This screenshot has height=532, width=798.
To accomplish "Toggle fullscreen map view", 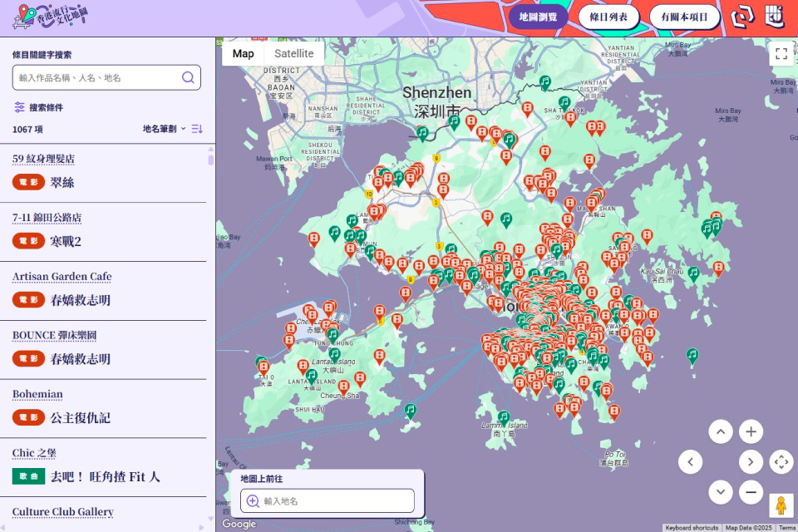I will click(x=781, y=53).
